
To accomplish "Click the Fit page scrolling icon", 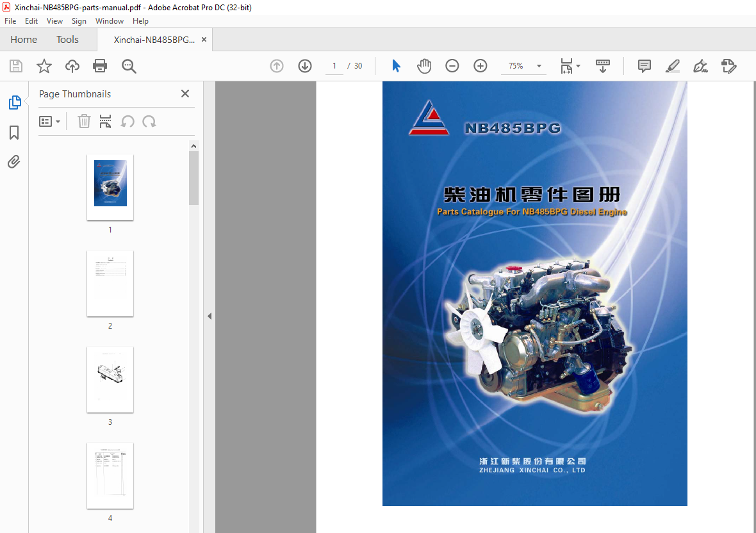I will coord(566,66).
